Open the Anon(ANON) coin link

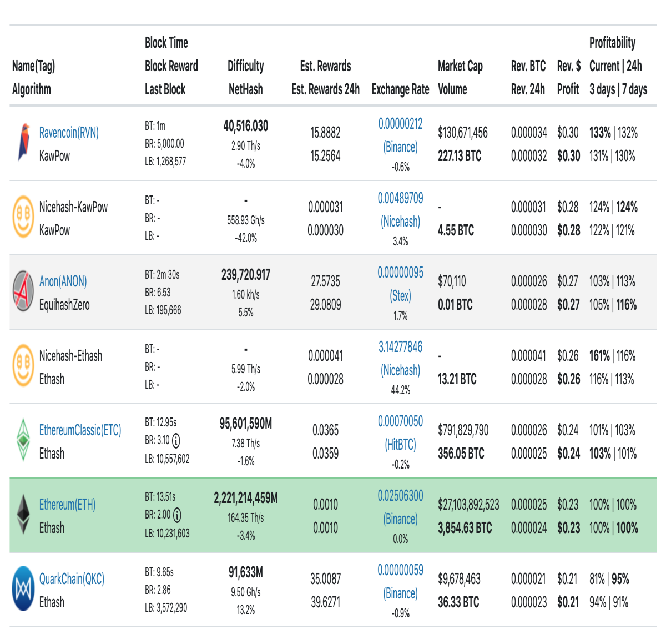63,281
